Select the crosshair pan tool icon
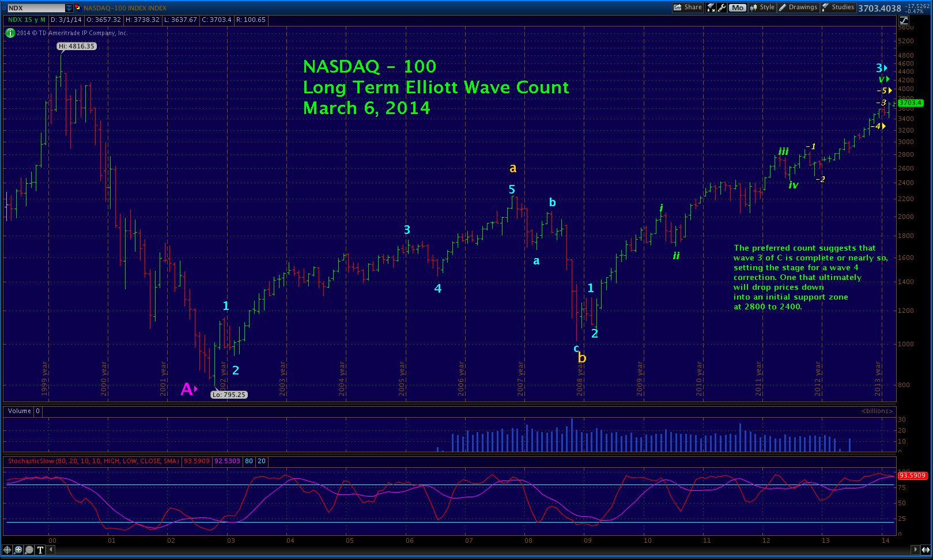The width and height of the screenshot is (933, 560). point(7,550)
